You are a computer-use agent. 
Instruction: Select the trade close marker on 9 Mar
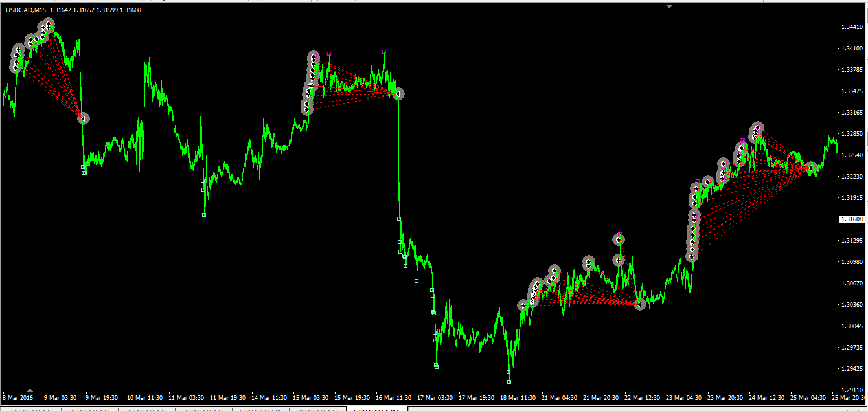click(x=83, y=118)
